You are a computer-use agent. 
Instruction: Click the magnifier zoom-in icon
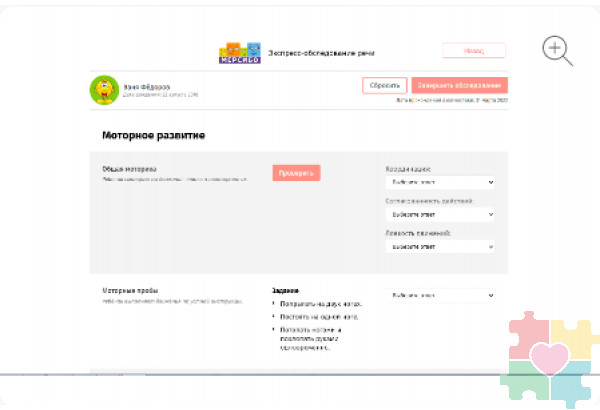[557, 50]
